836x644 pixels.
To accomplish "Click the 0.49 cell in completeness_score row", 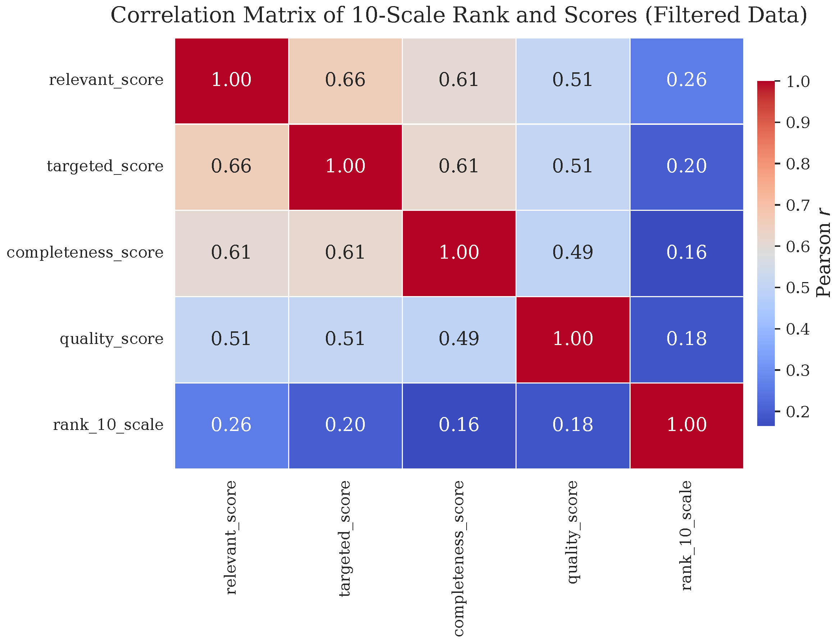I will (x=573, y=253).
